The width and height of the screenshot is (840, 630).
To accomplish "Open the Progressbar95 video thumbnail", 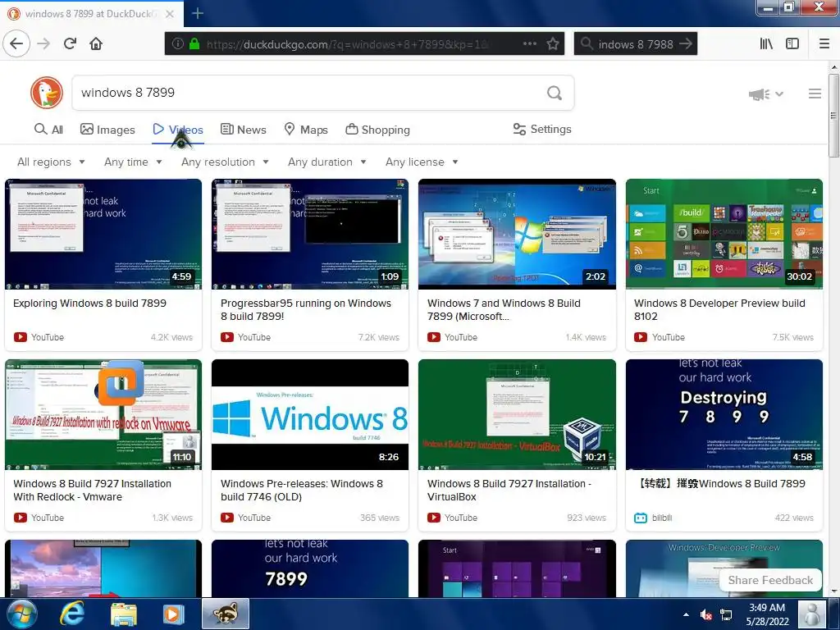I will (x=310, y=234).
